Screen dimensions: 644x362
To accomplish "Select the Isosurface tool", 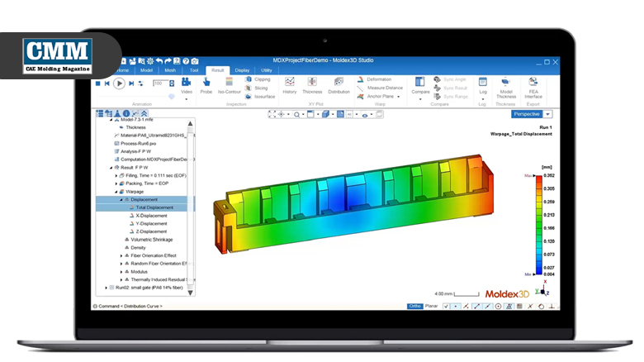I will tap(260, 97).
